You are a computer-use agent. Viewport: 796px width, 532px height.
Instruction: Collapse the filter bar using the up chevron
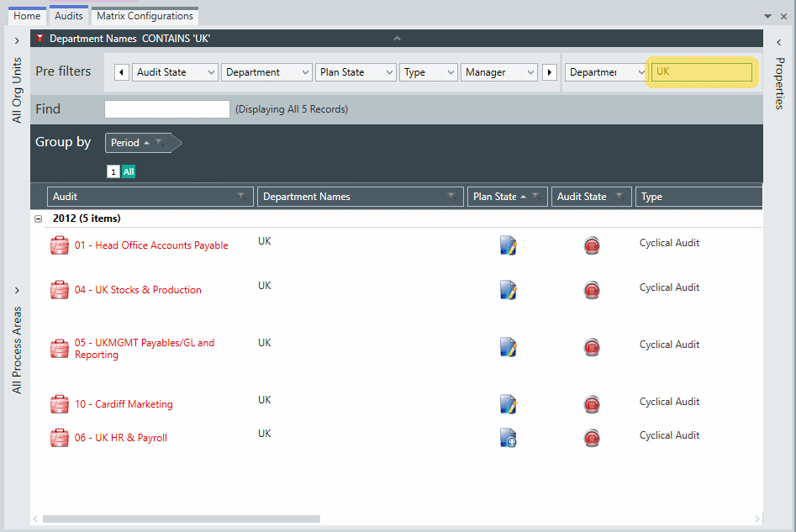pyautogui.click(x=397, y=39)
